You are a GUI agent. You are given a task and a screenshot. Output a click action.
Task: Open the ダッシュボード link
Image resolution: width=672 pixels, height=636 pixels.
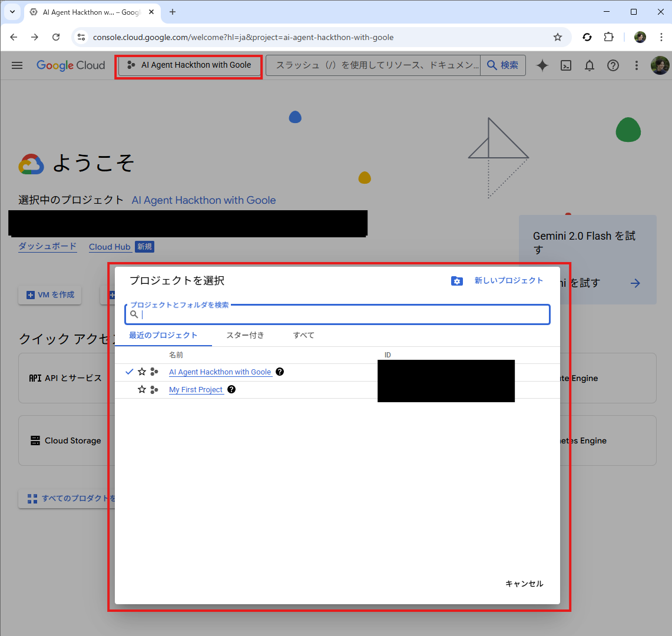pos(47,246)
